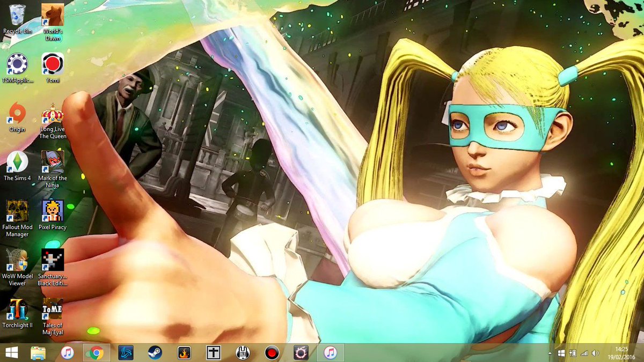Select the TSMApplication desktop shortcut
This screenshot has width=644, height=362.
tap(17, 68)
